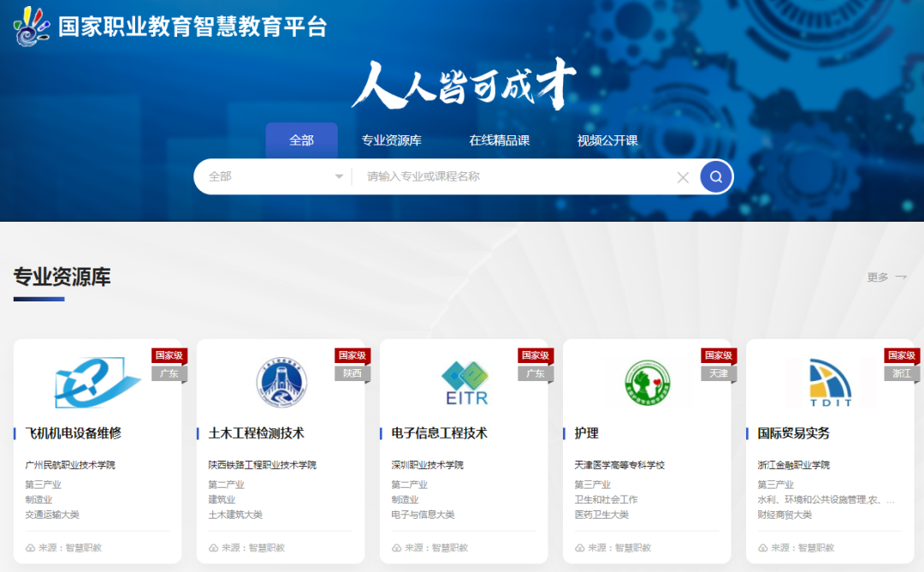Click 国家级 badge on 护理 card

coord(719,355)
